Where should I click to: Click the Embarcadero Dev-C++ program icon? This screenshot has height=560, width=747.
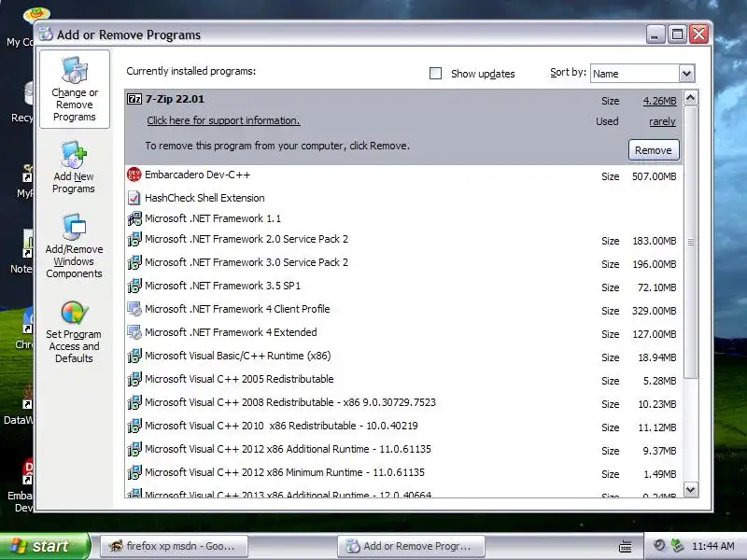[134, 175]
